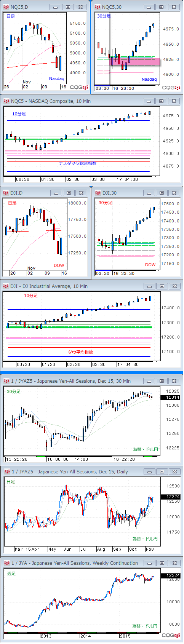Minimize the DJ Industrial Average 10 Min window
Image resolution: width=184 pixels, height=644 pixels.
[x=149, y=286]
